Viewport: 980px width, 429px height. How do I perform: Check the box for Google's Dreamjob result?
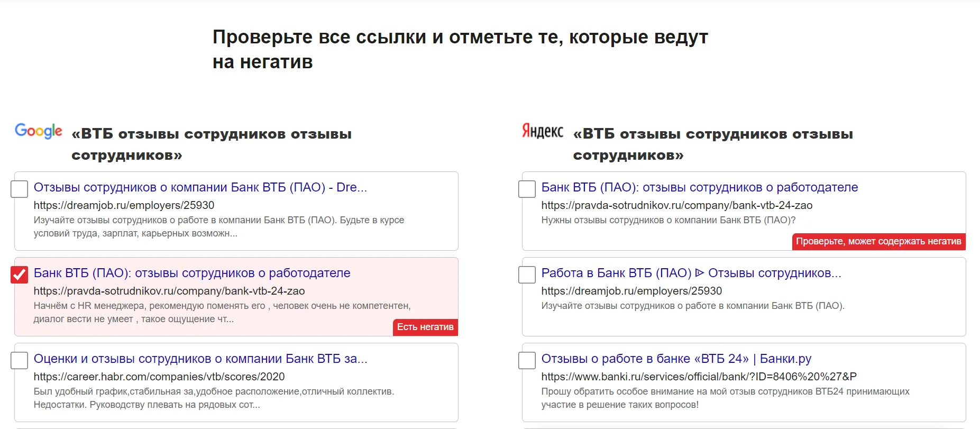[20, 189]
